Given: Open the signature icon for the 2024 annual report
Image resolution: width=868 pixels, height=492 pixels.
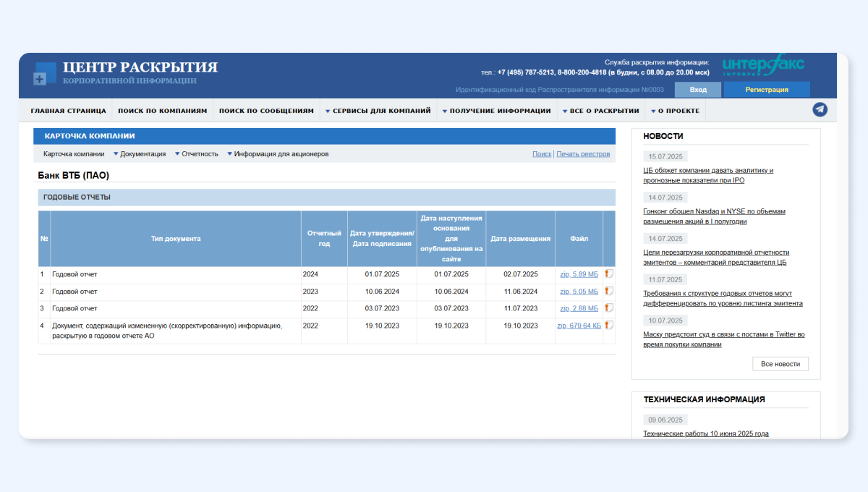Looking at the screenshot, I should [608, 274].
